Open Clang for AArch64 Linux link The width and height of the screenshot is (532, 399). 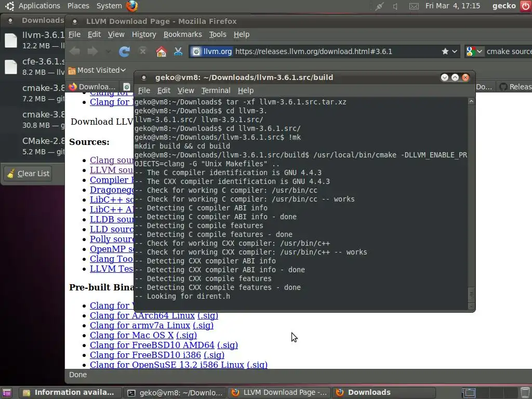[142, 315]
